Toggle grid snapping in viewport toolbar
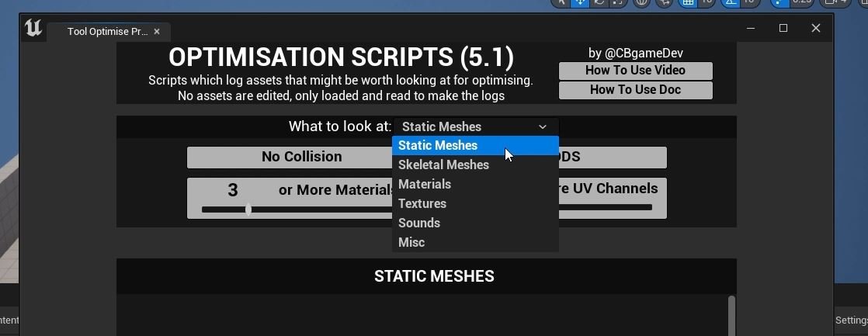The height and width of the screenshot is (336, 868). (x=687, y=2)
